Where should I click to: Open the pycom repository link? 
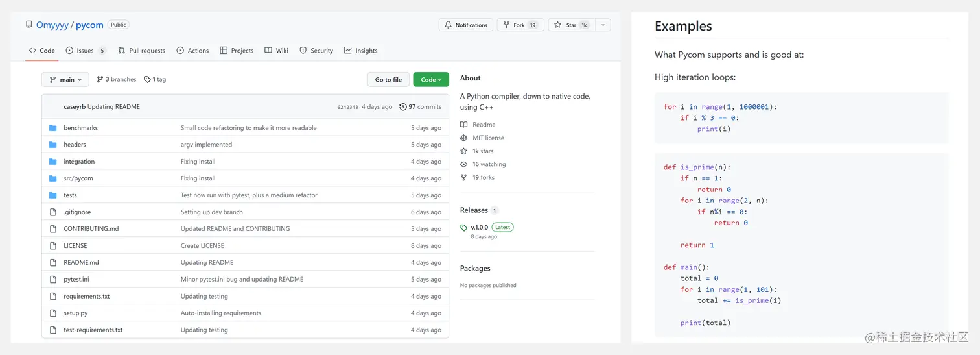click(x=89, y=25)
